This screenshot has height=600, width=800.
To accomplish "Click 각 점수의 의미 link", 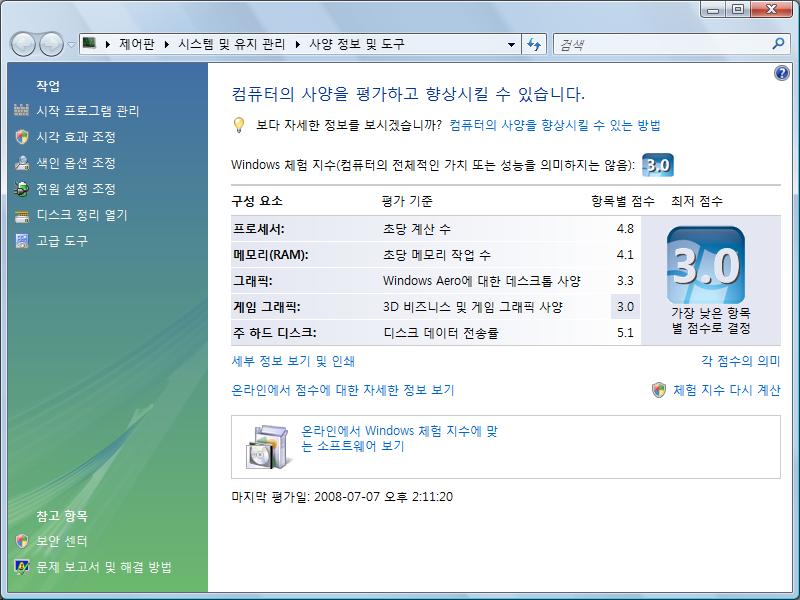I will coord(741,361).
